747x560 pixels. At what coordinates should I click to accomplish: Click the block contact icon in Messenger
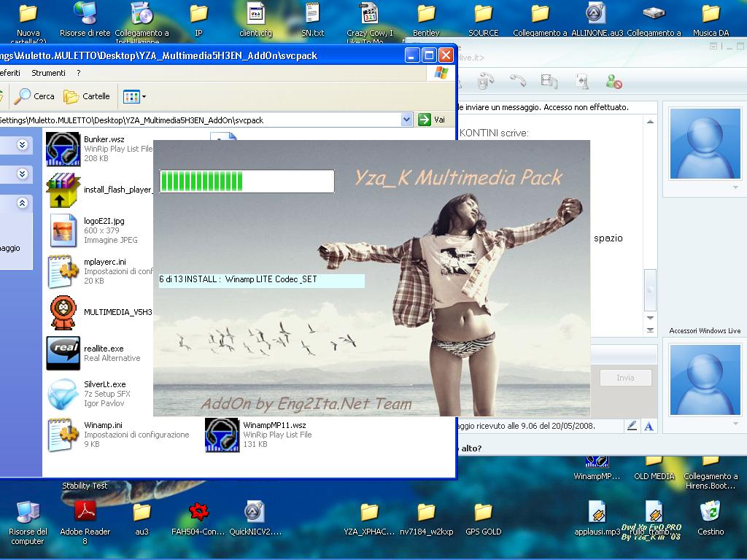click(x=614, y=82)
